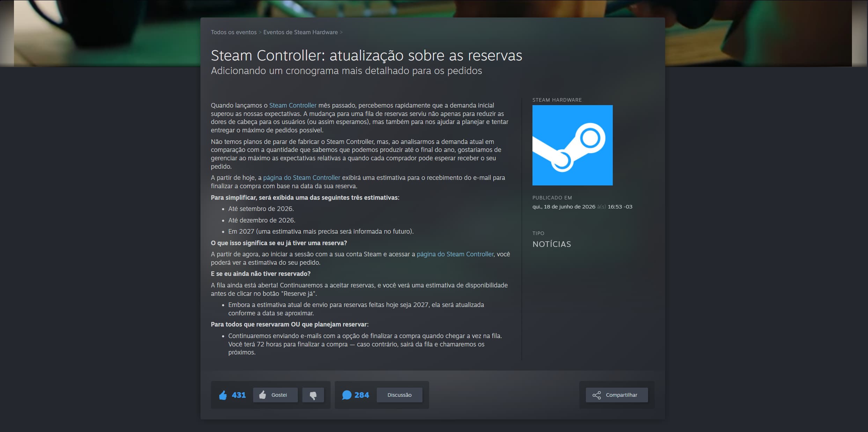Click heading 'Para todos que reservaram OU que planejam reservar:'
The width and height of the screenshot is (868, 432).
tap(289, 324)
